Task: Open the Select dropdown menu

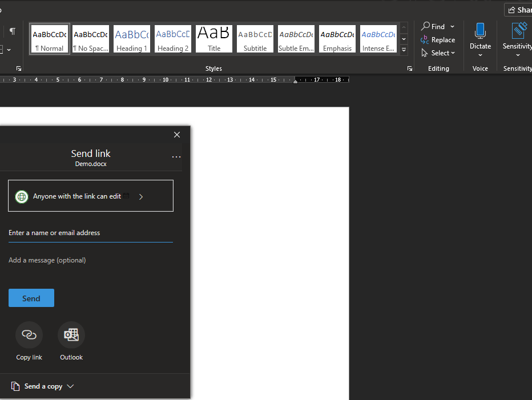Action: [x=438, y=53]
